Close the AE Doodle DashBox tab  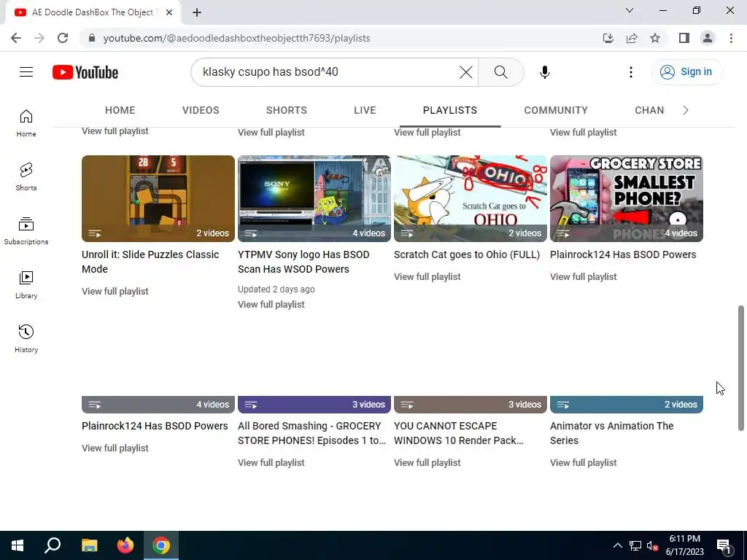click(169, 12)
